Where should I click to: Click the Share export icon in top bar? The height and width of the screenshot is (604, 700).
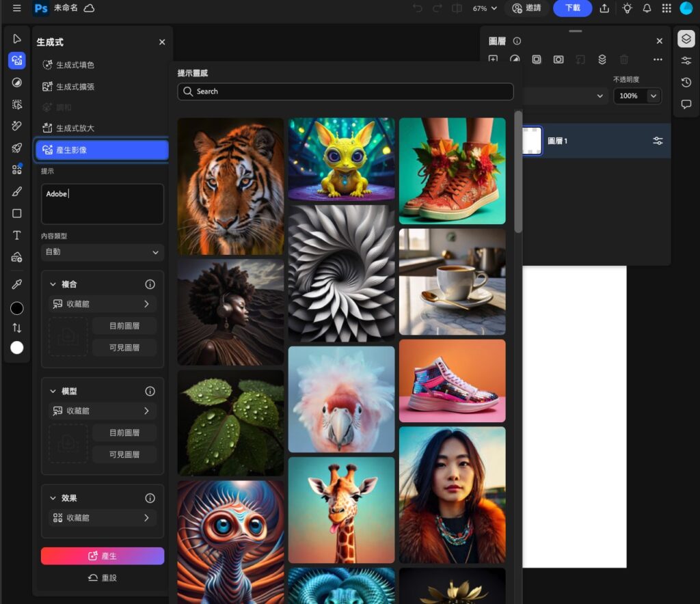tap(604, 8)
